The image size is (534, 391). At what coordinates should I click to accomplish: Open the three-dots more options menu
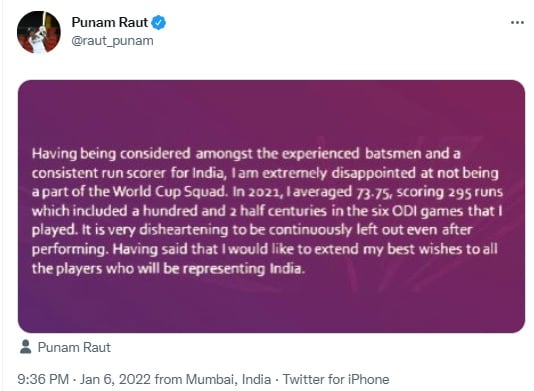[x=517, y=23]
